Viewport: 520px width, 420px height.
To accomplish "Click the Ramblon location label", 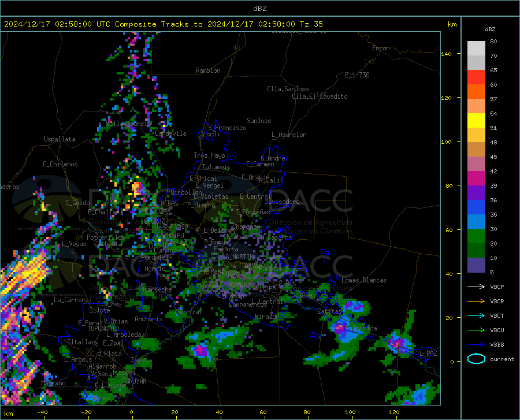I will pyautogui.click(x=208, y=70).
